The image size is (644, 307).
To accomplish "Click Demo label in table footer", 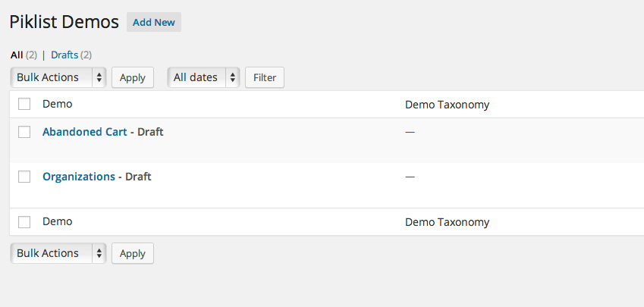I will [x=58, y=222].
